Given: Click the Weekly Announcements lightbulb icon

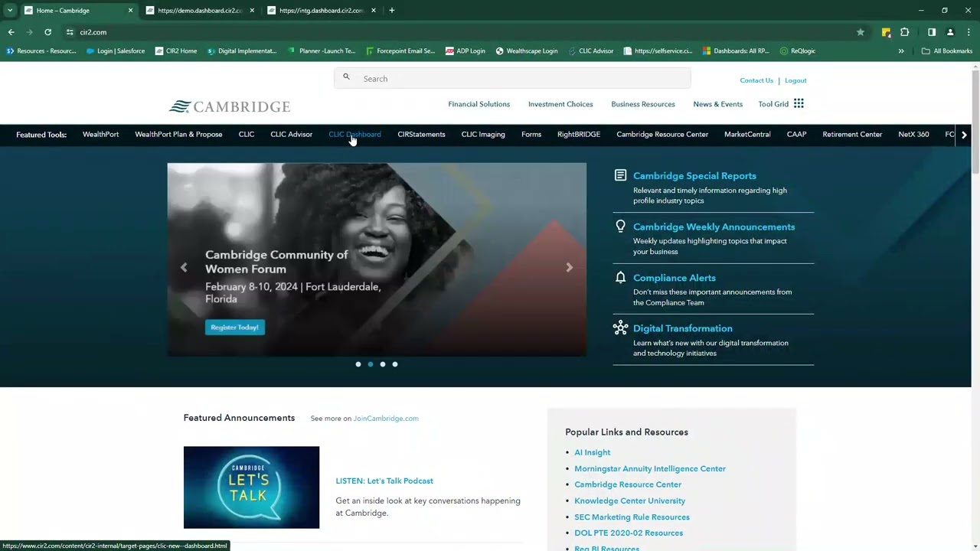Looking at the screenshot, I should click(x=620, y=227).
